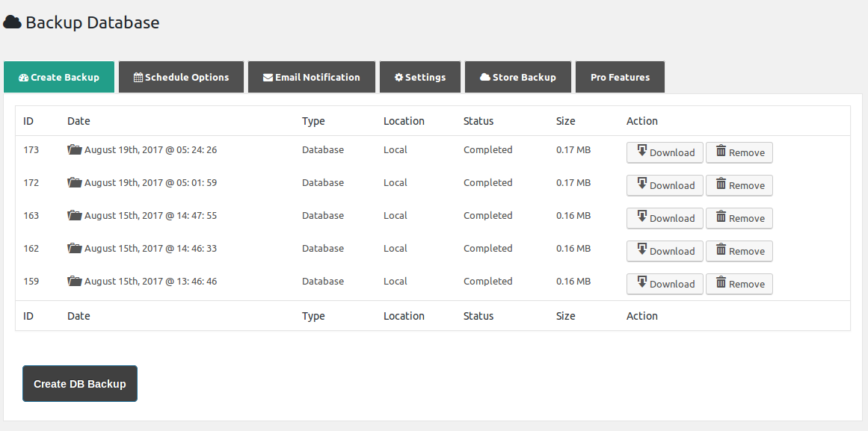Click folder icon next to backup 173 date

tap(74, 149)
